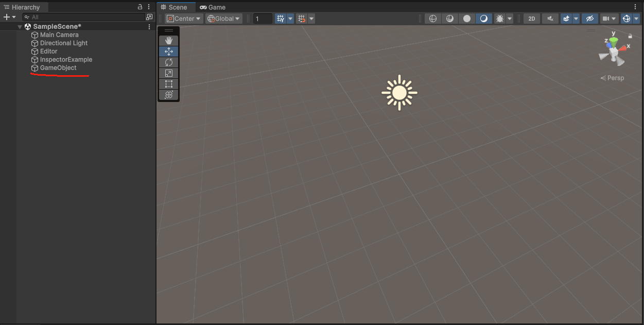644x325 pixels.
Task: Switch to the Game tab
Action: pyautogui.click(x=213, y=7)
